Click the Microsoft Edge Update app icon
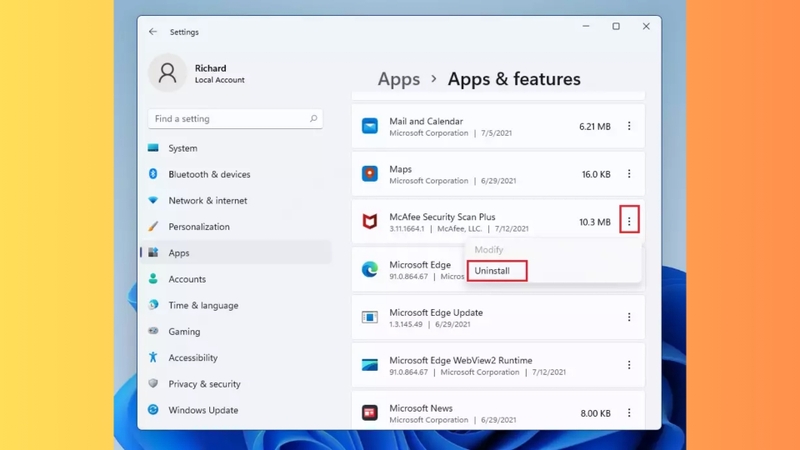 coord(370,317)
